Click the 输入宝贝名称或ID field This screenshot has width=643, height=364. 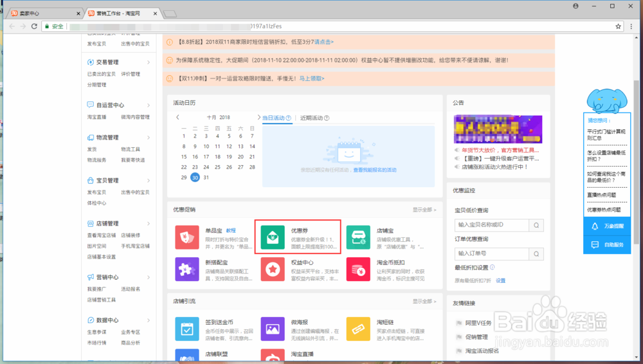point(492,225)
